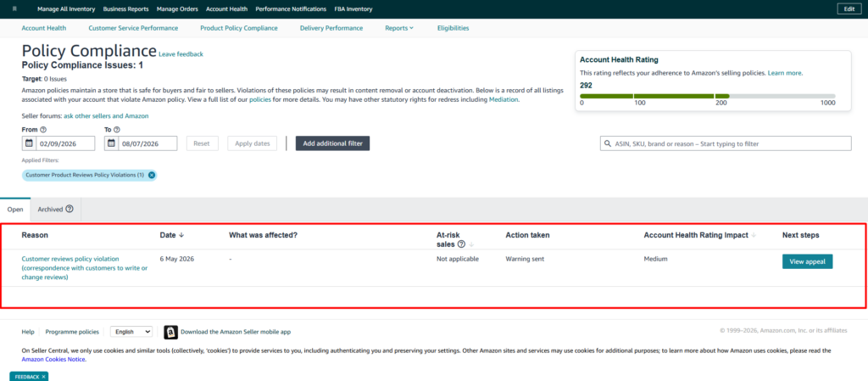Open Performance Notifications

[x=291, y=8]
